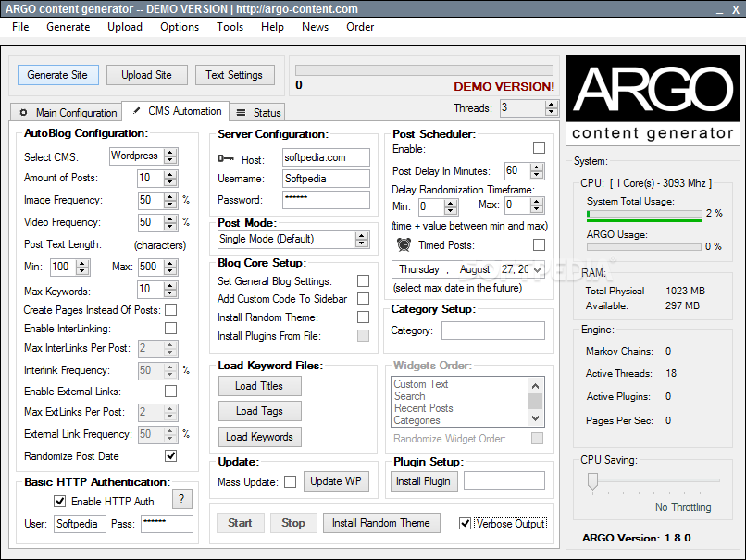Open the Order menu
746x560 pixels.
(x=360, y=27)
